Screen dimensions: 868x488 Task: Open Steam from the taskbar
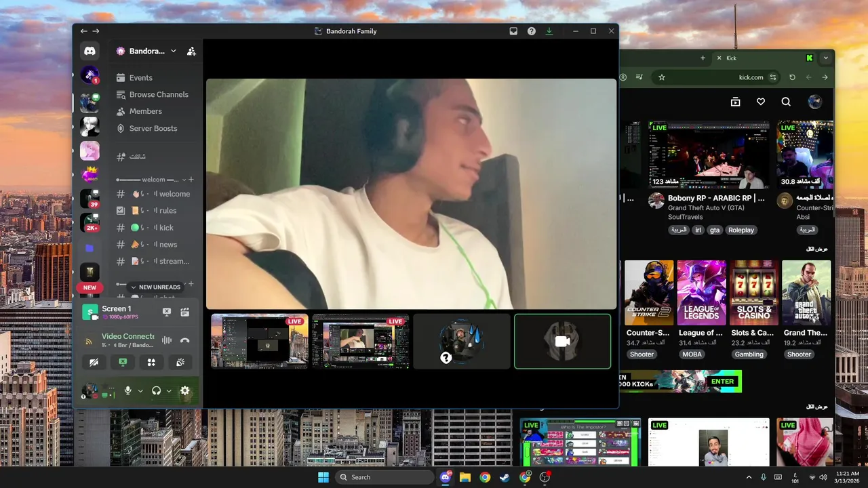click(x=505, y=477)
